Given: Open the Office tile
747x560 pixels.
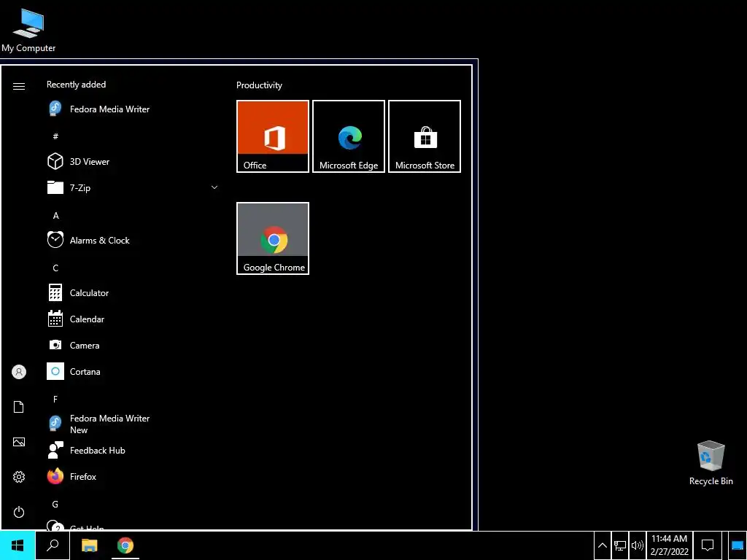Looking at the screenshot, I should 273,136.
